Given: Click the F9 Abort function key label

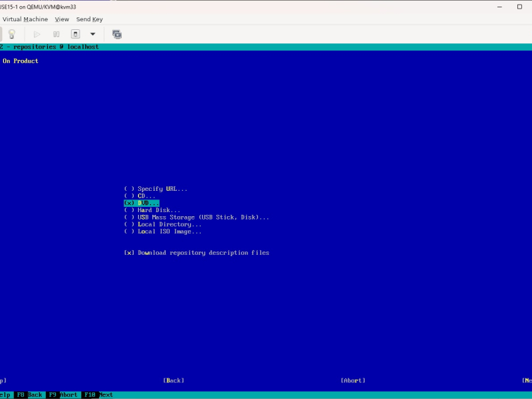Looking at the screenshot, I should [63, 394].
